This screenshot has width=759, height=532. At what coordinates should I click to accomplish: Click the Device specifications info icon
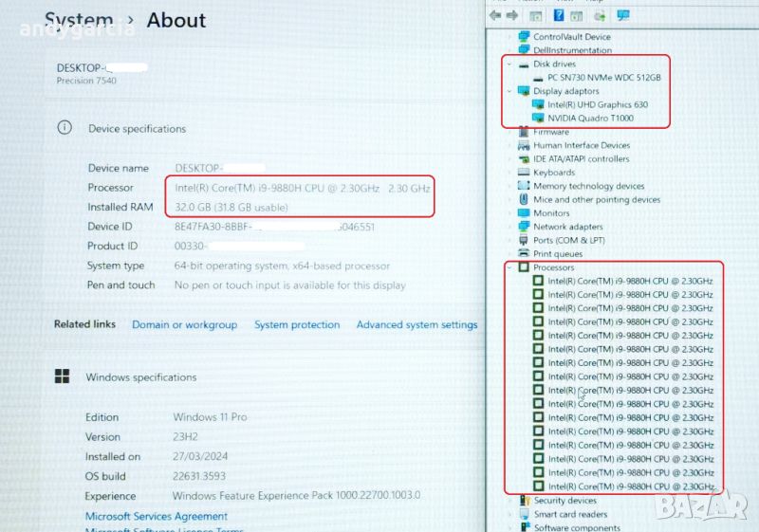[65, 128]
